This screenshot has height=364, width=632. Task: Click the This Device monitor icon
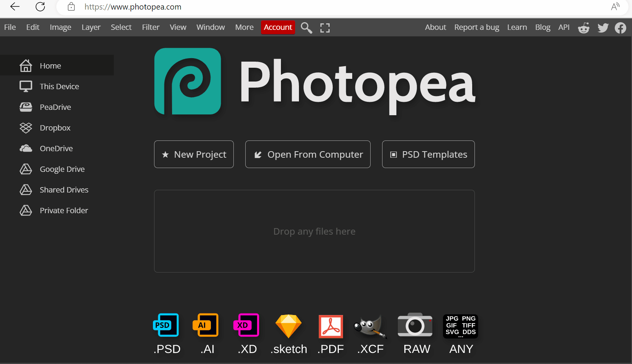[26, 86]
